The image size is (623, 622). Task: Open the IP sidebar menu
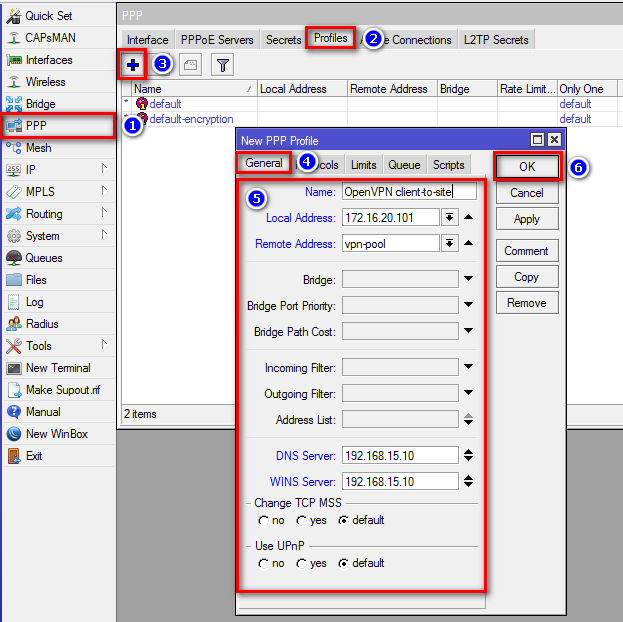click(x=59, y=170)
